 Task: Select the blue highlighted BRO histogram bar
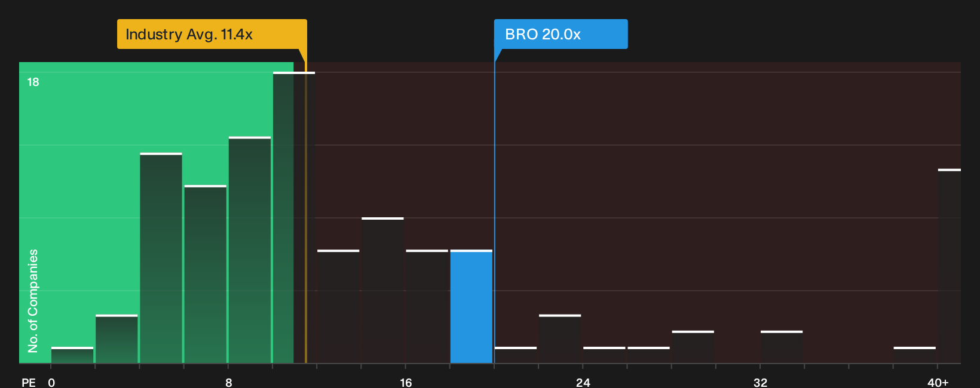click(x=471, y=307)
